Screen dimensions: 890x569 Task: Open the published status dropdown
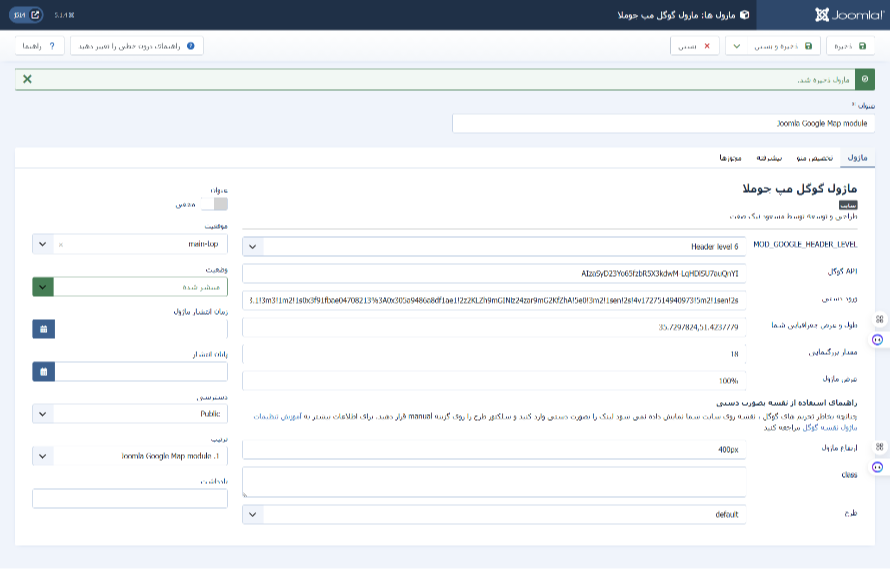[x=43, y=286]
